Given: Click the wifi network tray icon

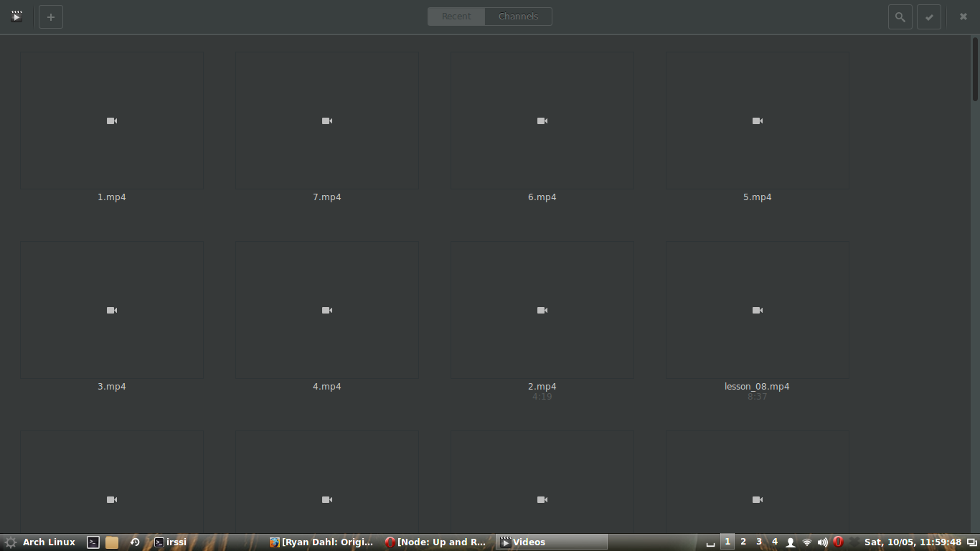Looking at the screenshot, I should click(x=807, y=542).
